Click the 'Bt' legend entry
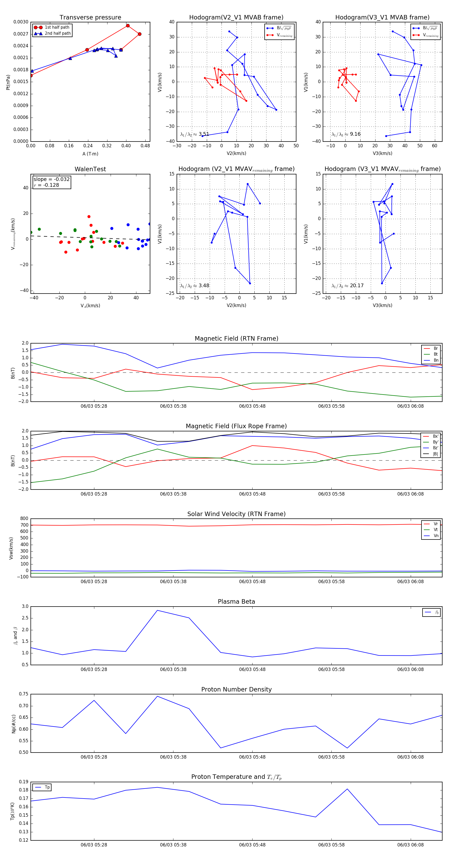Image resolution: width=473 pixels, height=868 pixels. click(431, 354)
